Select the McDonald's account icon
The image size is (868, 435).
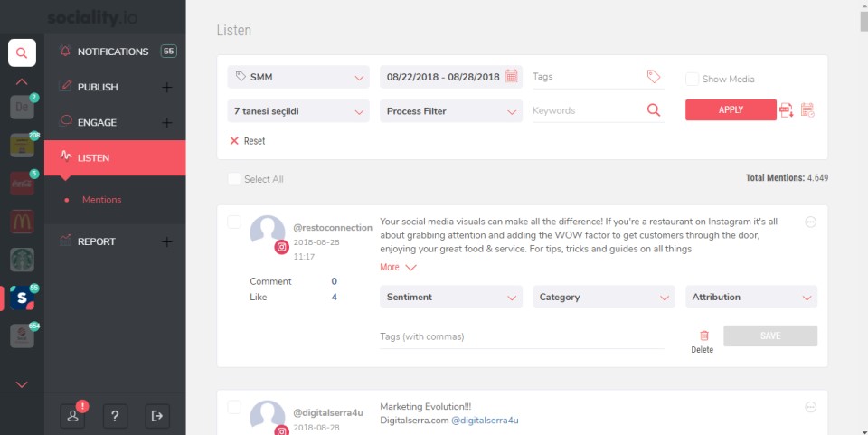click(22, 222)
